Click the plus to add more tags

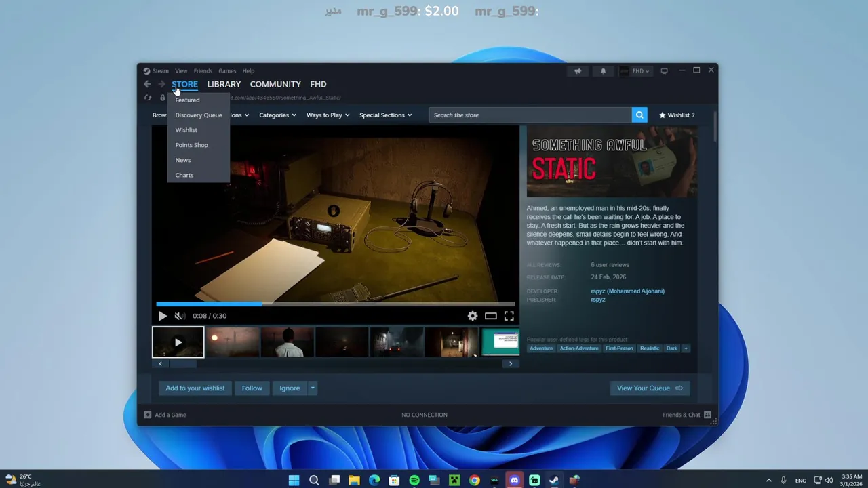point(686,348)
